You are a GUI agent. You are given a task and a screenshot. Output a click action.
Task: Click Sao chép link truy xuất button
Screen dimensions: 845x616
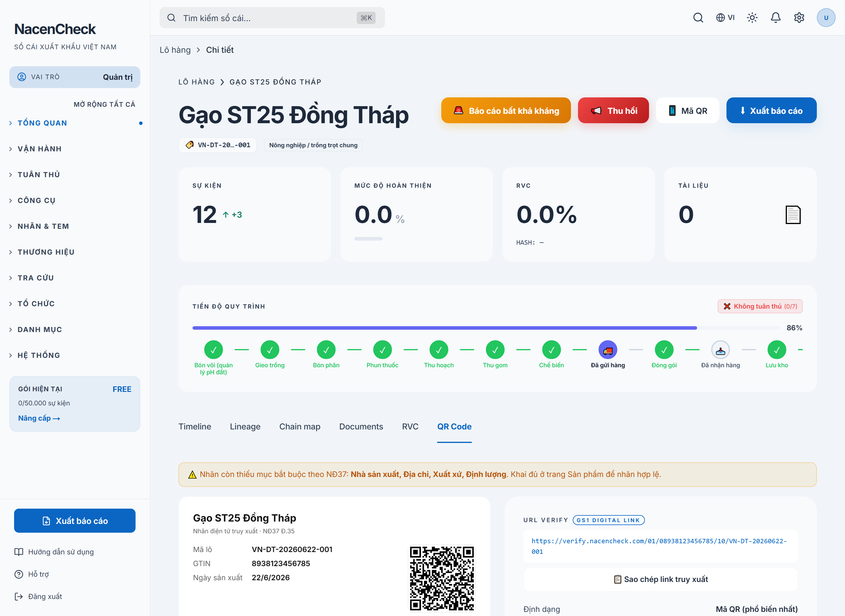pos(660,579)
